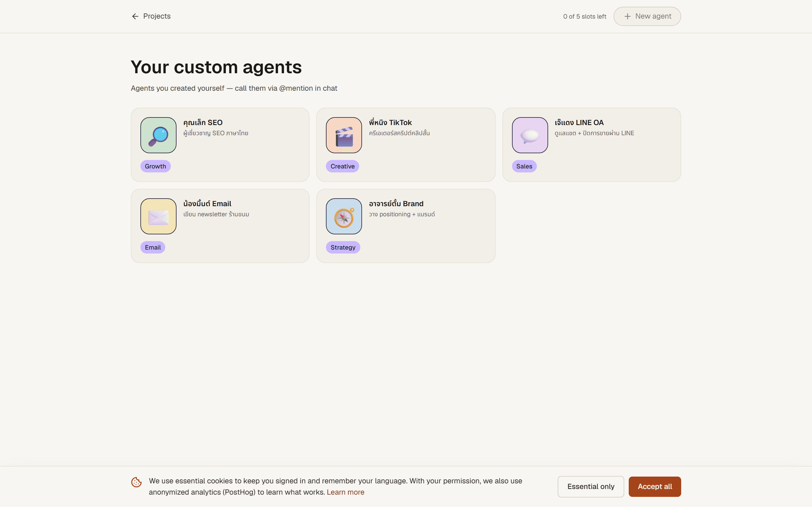This screenshot has width=812, height=507.
Task: Select the Email tag
Action: [153, 248]
